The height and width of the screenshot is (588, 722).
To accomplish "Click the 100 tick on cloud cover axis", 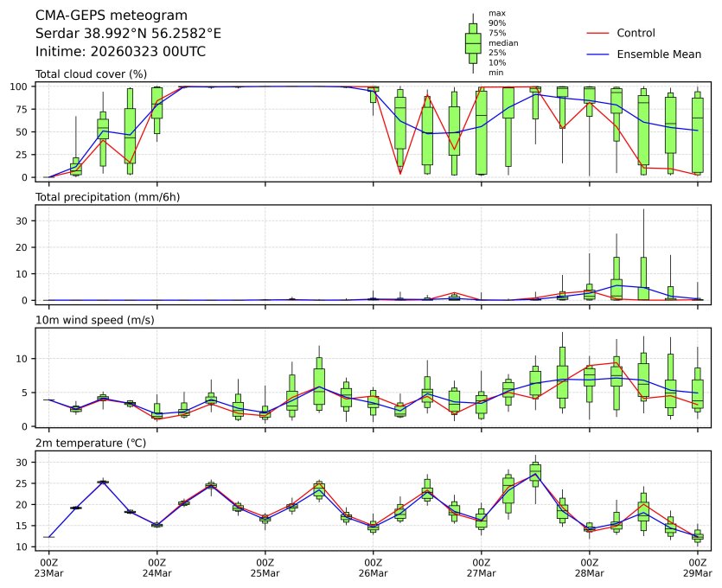I will pos(22,86).
